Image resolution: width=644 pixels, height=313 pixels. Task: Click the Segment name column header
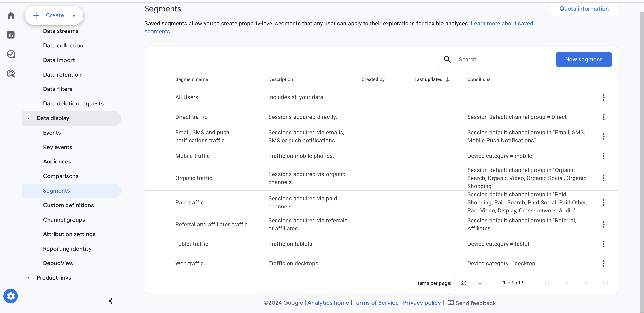(192, 79)
